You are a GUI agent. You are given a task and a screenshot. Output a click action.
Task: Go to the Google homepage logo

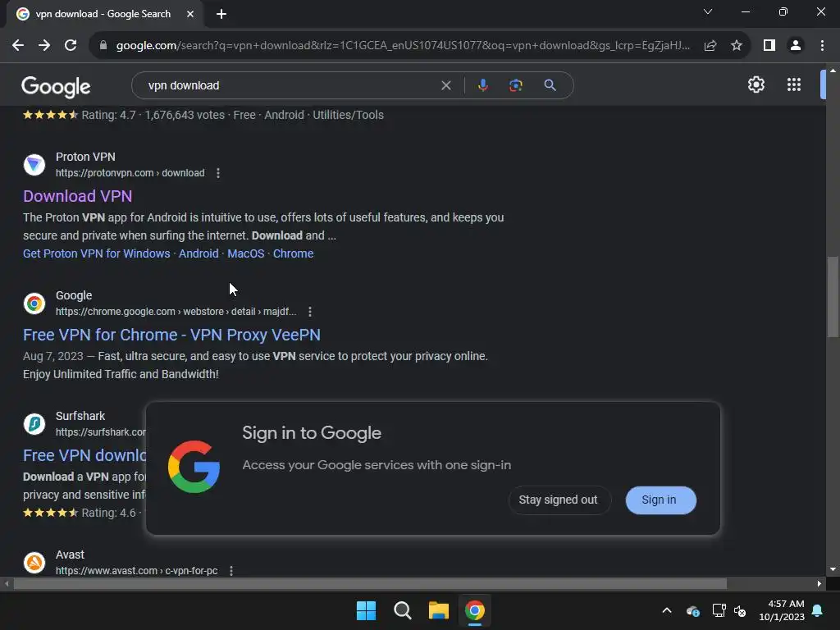click(56, 86)
